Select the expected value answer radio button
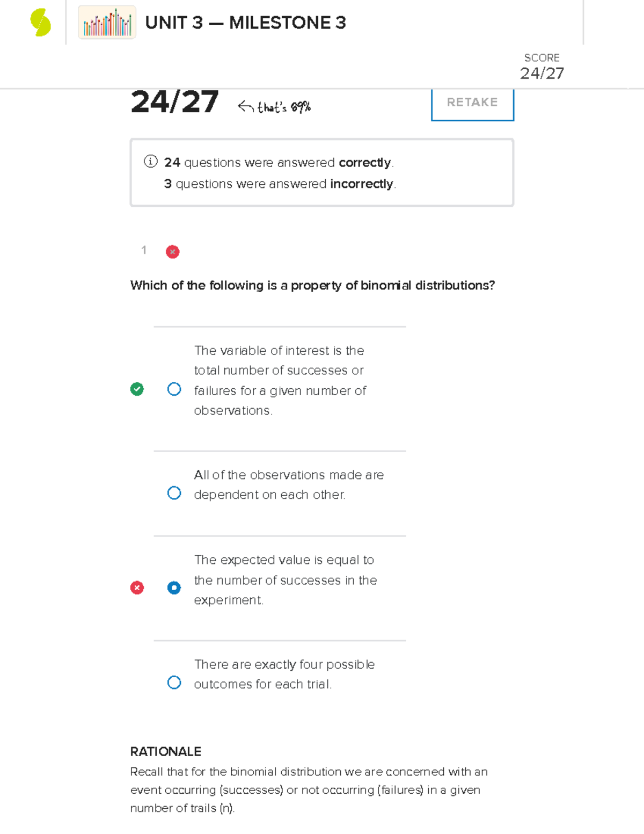Image resolution: width=644 pixels, height=834 pixels. pos(174,588)
